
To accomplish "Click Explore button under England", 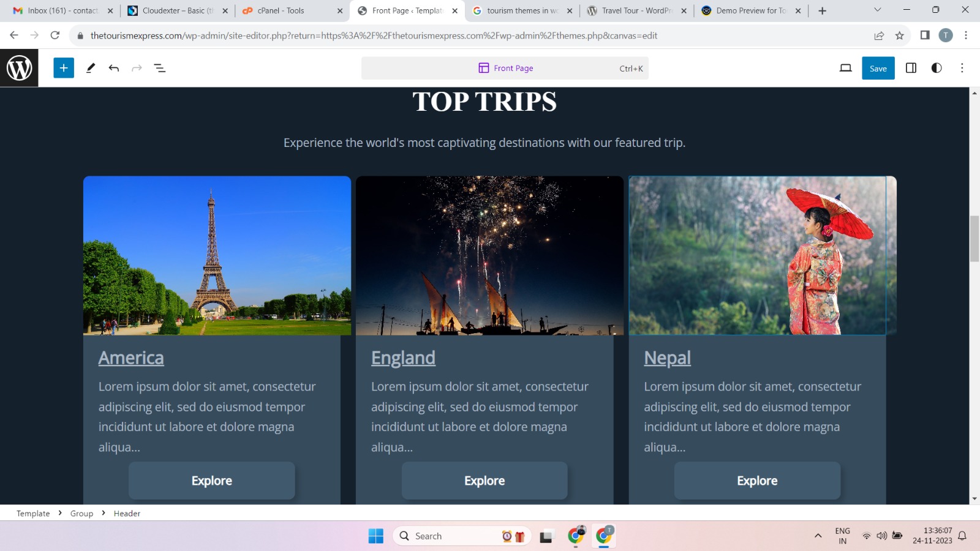I will 484,481.
